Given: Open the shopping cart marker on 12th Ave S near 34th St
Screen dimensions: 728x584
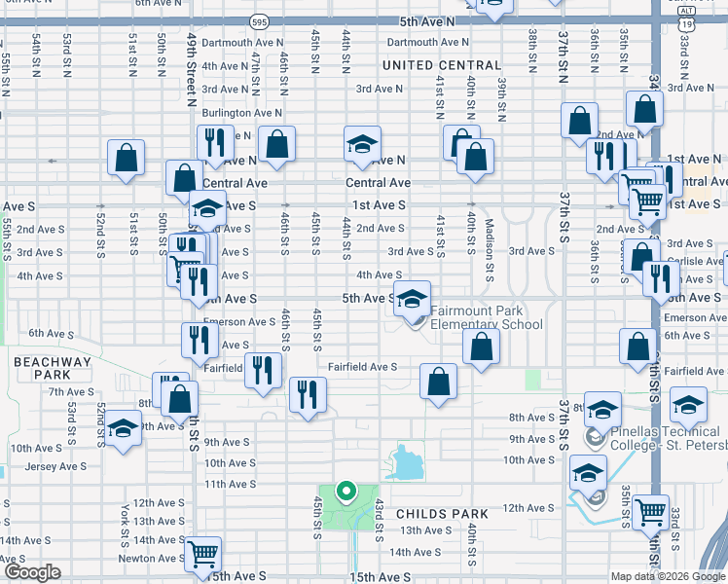Looking at the screenshot, I should pos(651,514).
